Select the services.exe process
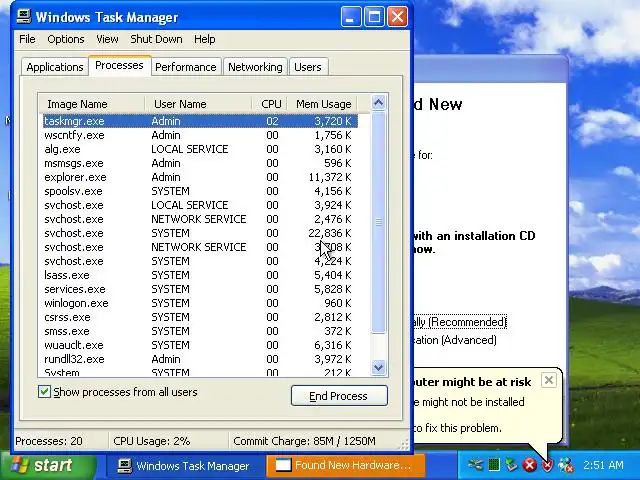Viewport: 640px width, 480px height. pos(200,289)
